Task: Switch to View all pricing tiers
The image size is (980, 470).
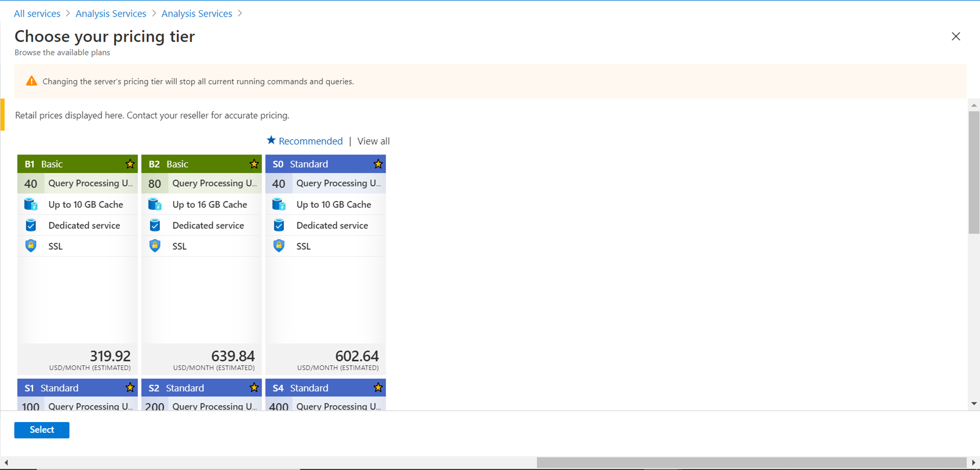Action: point(373,141)
